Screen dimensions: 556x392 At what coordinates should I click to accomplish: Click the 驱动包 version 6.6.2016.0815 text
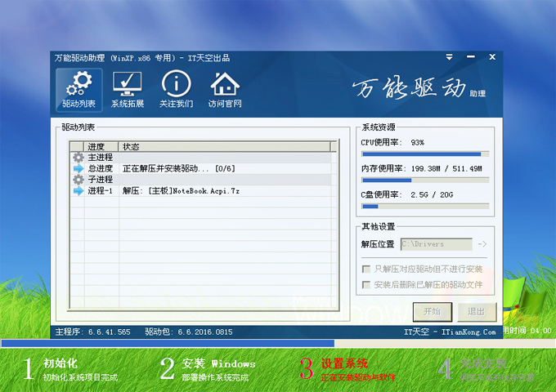click(189, 332)
